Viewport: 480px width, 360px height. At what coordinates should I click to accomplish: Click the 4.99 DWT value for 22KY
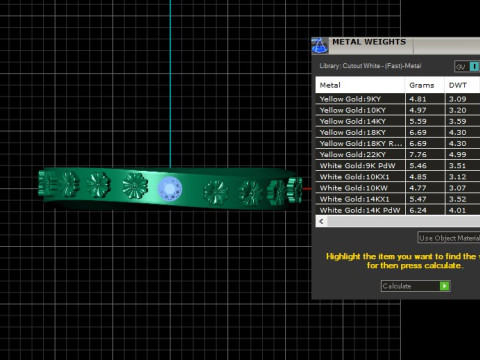pyautogui.click(x=457, y=155)
